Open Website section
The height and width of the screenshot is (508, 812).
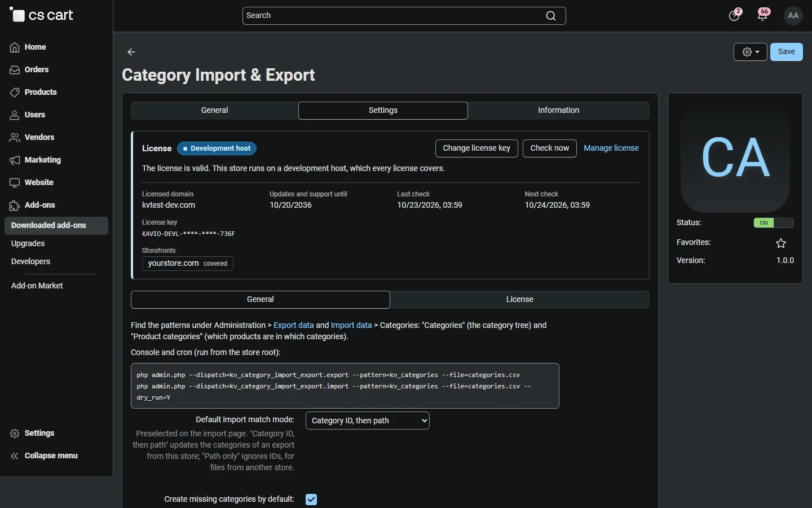[x=32, y=183]
